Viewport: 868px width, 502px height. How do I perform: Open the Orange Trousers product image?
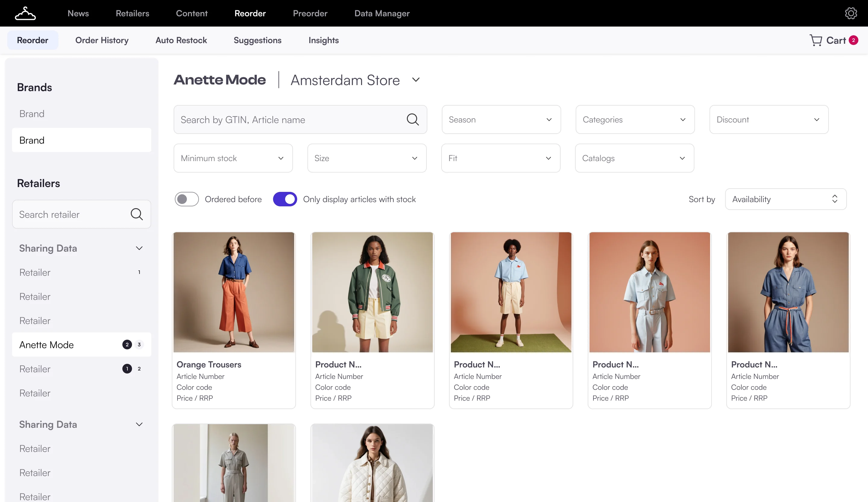tap(234, 292)
